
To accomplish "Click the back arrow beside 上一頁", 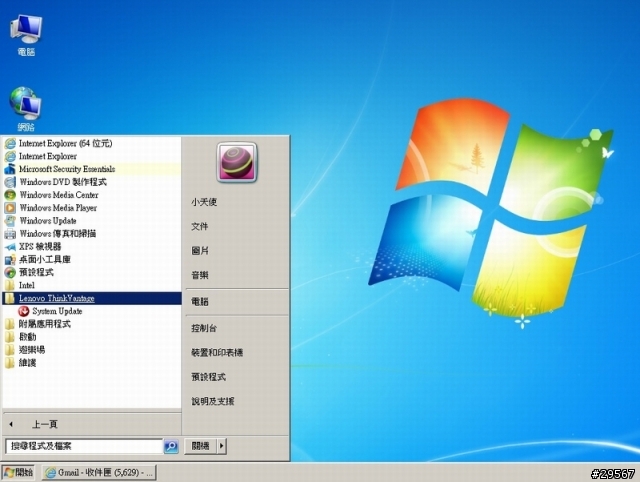I will 11,424.
